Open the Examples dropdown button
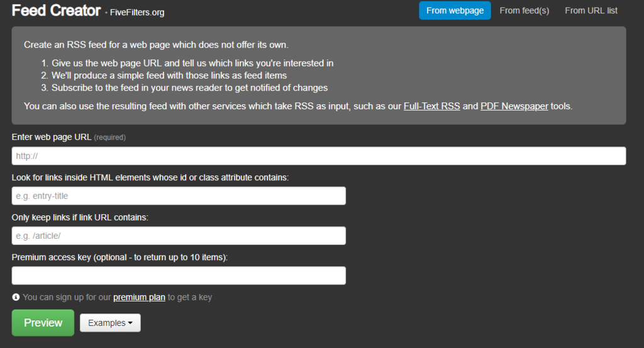The image size is (644, 348). pyautogui.click(x=110, y=323)
